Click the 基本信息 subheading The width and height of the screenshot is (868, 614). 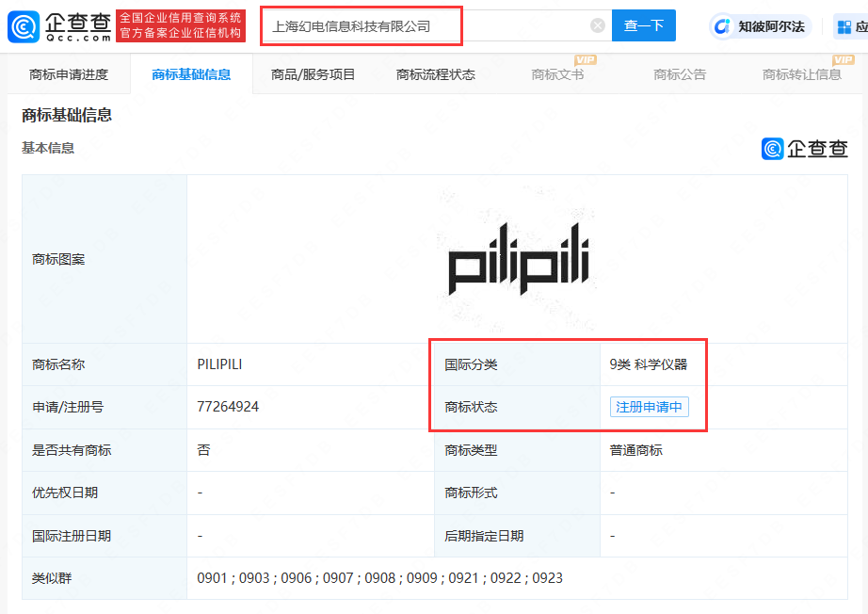coord(48,148)
